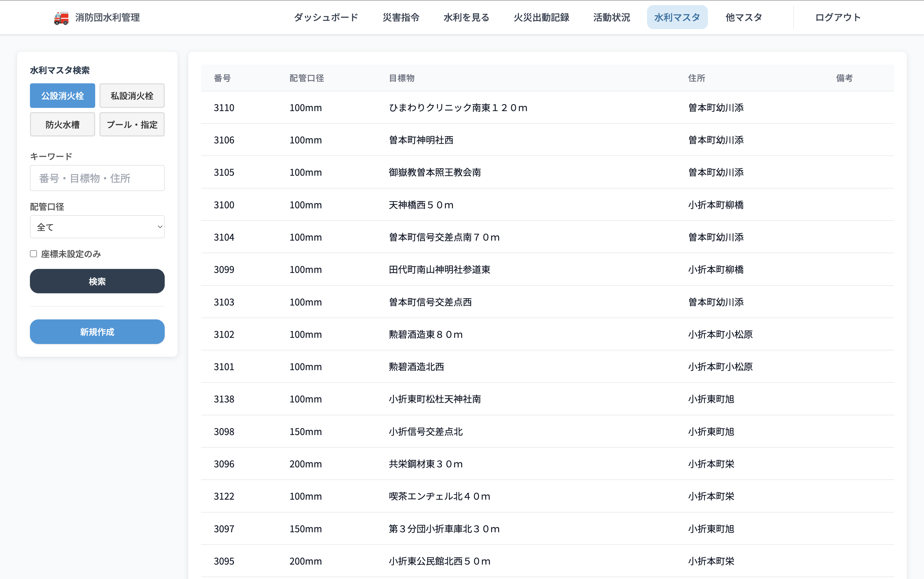Open row 3110 ひまわりクリニック南東
The width and height of the screenshot is (924, 579).
[547, 108]
